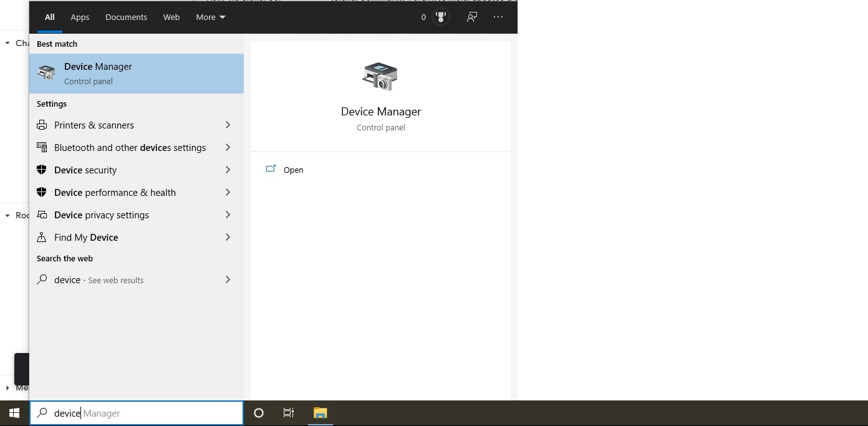Screen dimensions: 868x426
Task: Switch to the Web search tab
Action: tap(171, 17)
